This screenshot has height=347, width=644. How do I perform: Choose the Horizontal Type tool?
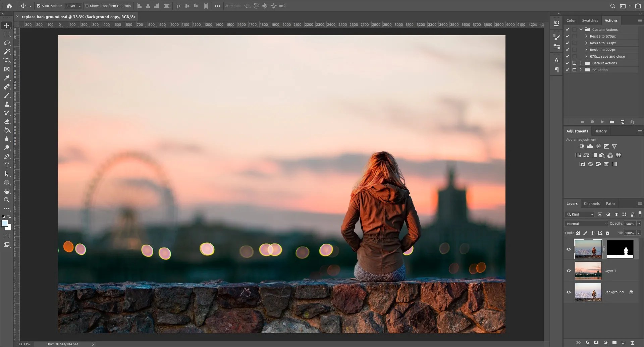coord(7,165)
